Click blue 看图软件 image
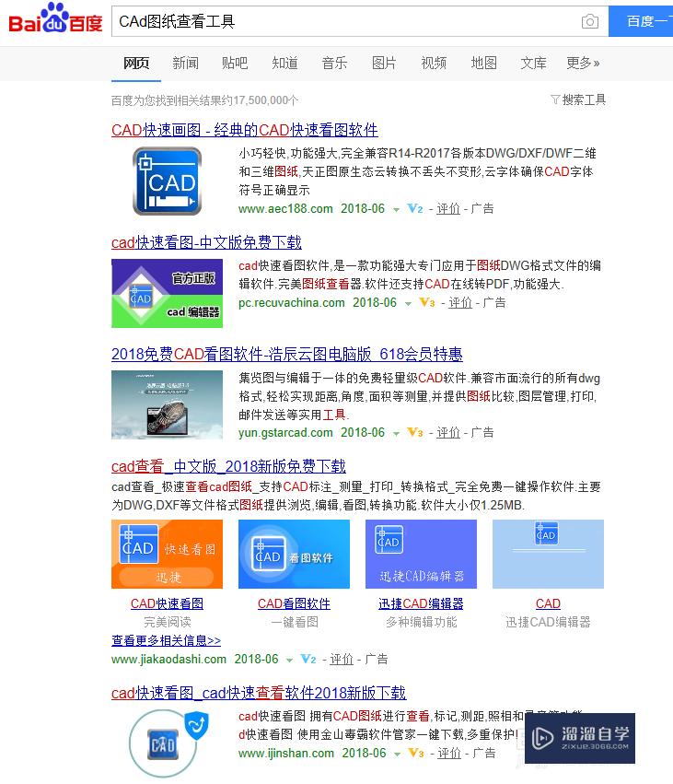The height and width of the screenshot is (784, 673). pyautogui.click(x=294, y=554)
